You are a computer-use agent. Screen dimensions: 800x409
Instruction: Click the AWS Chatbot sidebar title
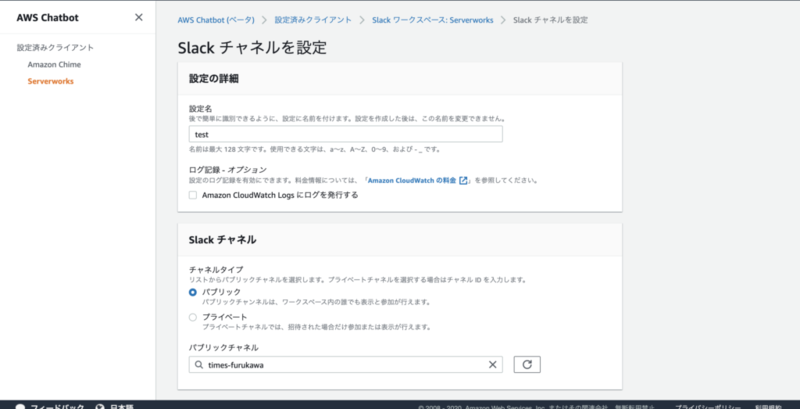[47, 17]
